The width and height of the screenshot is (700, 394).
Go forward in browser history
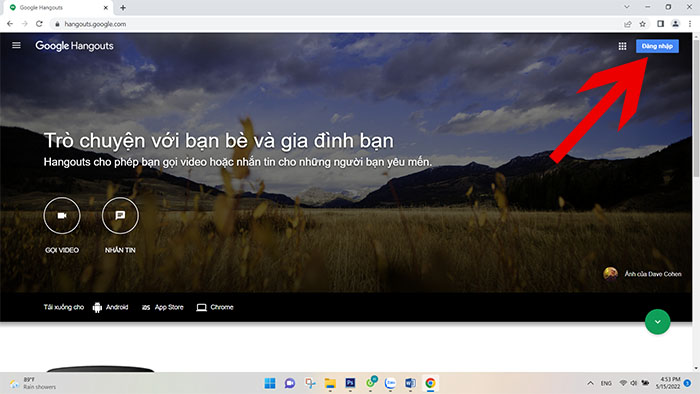coord(25,24)
